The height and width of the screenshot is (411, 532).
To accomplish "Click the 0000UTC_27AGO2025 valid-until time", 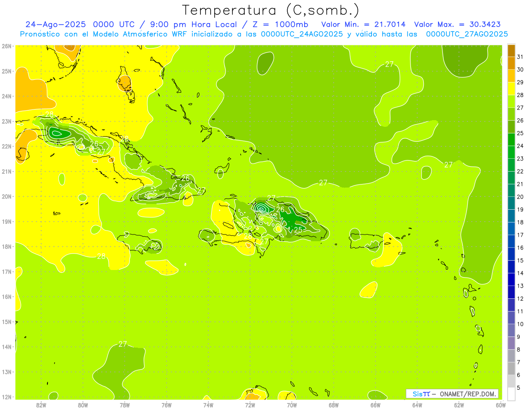I will pos(467,34).
